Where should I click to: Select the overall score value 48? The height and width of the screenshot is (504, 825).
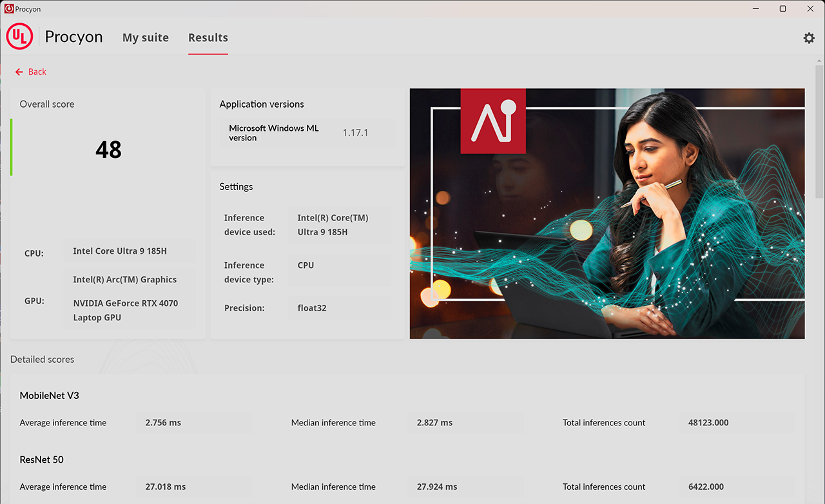click(108, 150)
